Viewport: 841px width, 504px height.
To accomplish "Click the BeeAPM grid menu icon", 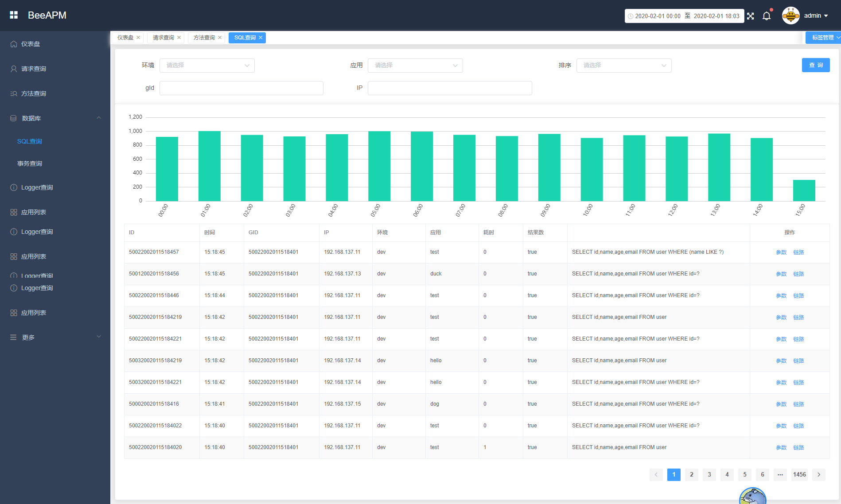I will tap(14, 15).
